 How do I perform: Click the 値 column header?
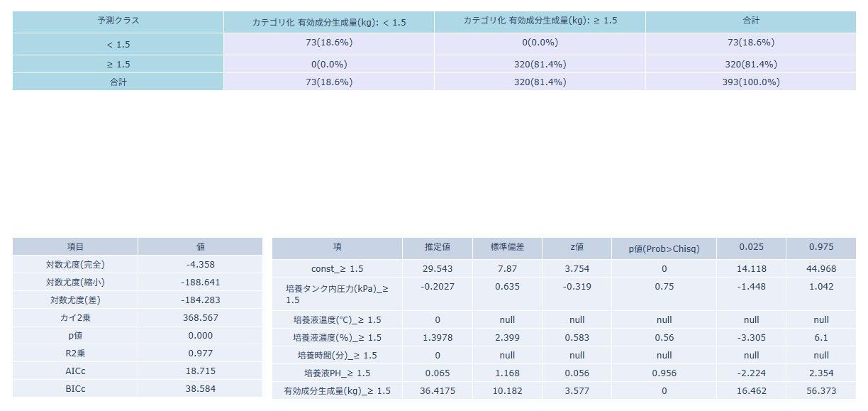pos(200,246)
